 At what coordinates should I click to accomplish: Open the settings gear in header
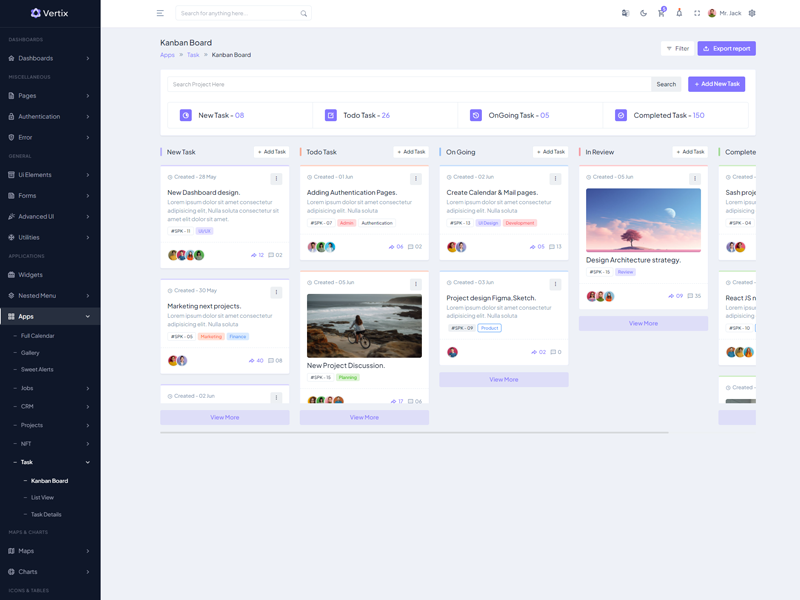click(x=752, y=13)
